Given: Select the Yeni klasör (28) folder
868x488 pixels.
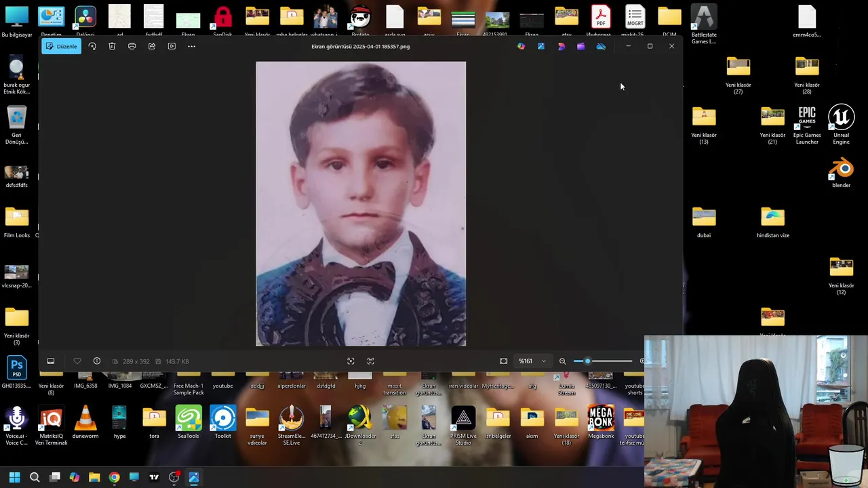Looking at the screenshot, I should click(x=807, y=75).
